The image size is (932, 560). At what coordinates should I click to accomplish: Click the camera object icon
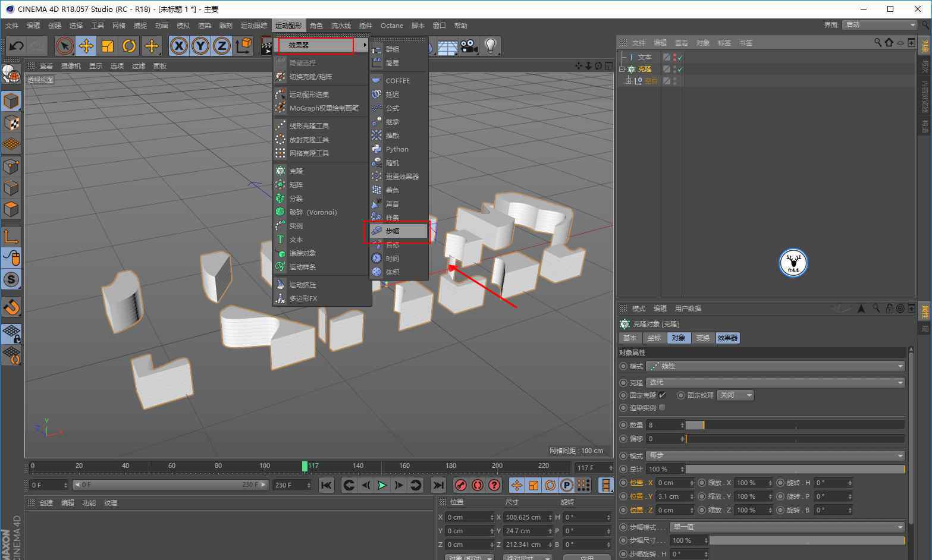tap(469, 46)
